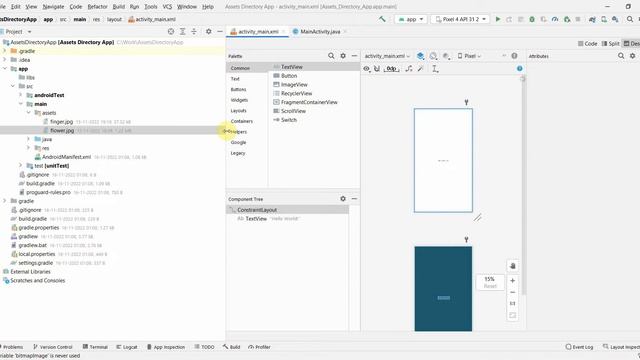The image size is (640, 360).
Task: Open Palette gear settings
Action: pyautogui.click(x=343, y=56)
